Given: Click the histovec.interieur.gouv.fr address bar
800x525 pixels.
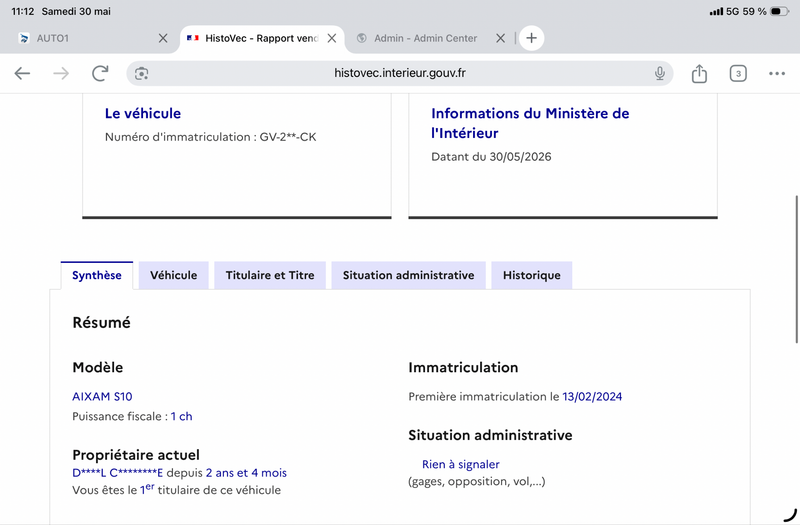Looking at the screenshot, I should point(399,73).
